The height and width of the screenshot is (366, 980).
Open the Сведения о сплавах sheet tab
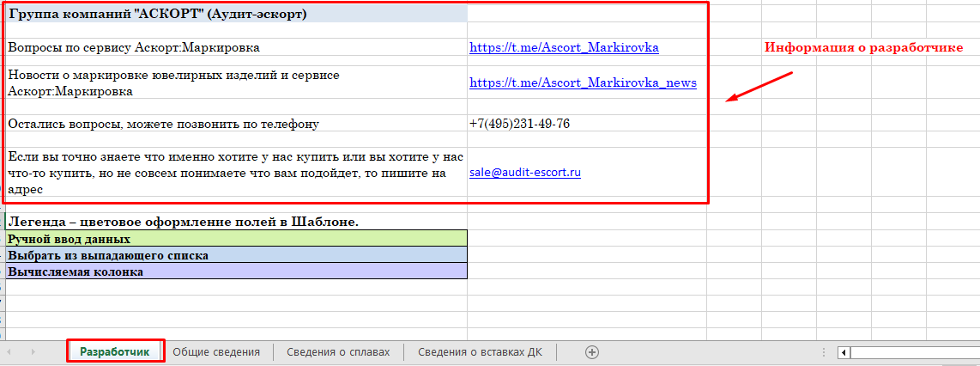pos(338,351)
